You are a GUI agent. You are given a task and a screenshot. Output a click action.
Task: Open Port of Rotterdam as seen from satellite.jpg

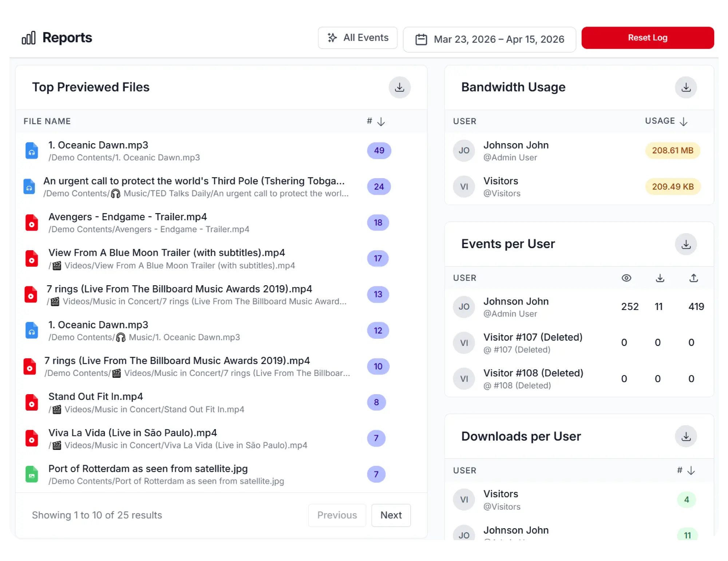148,468
